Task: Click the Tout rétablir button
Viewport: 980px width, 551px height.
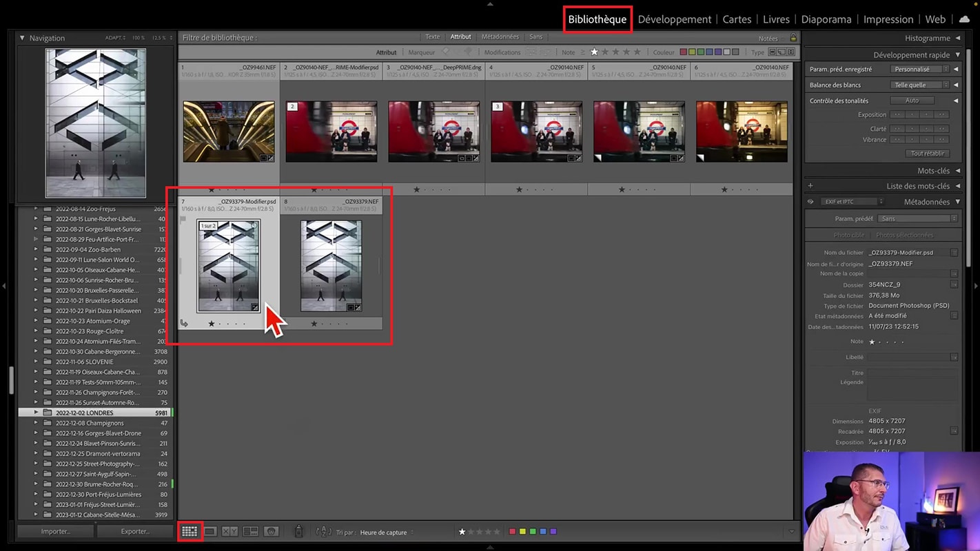Action: (928, 154)
